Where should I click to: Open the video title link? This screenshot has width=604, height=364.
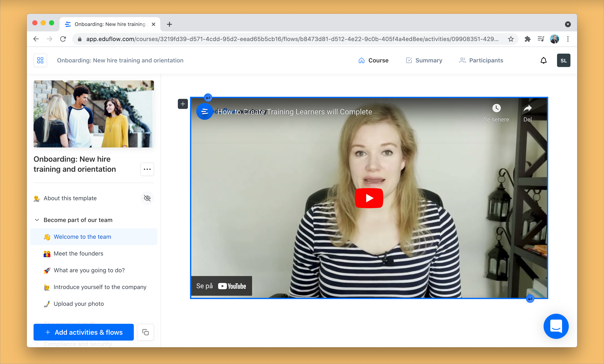295,112
